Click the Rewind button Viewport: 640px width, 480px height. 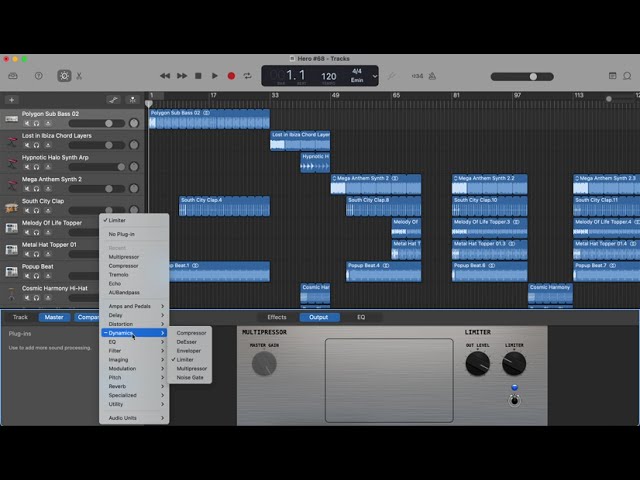click(x=165, y=76)
